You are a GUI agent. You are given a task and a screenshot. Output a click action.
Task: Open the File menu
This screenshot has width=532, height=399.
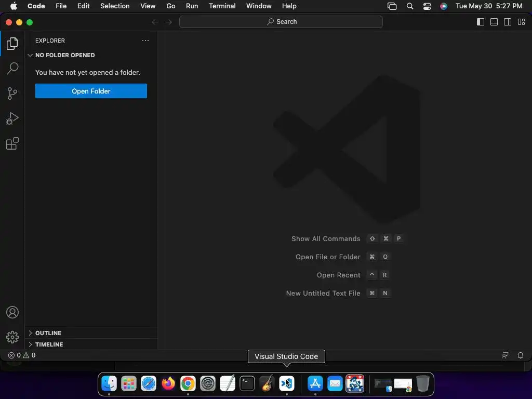pyautogui.click(x=61, y=6)
